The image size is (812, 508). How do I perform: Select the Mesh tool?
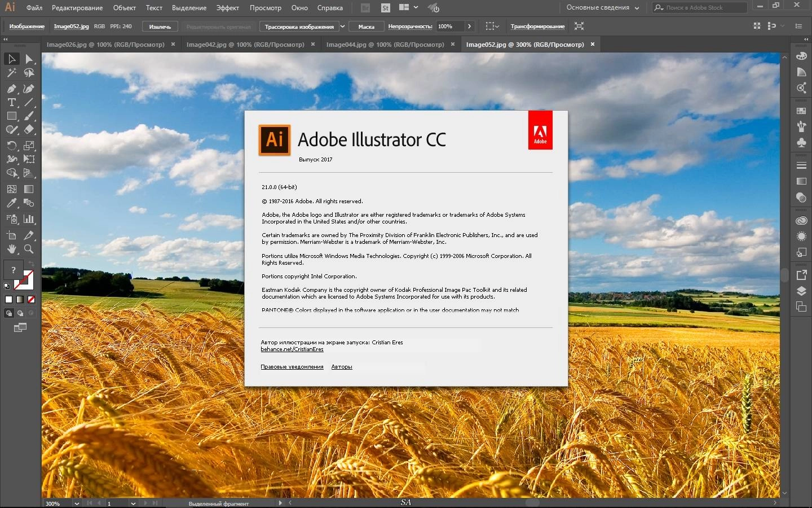tap(11, 189)
